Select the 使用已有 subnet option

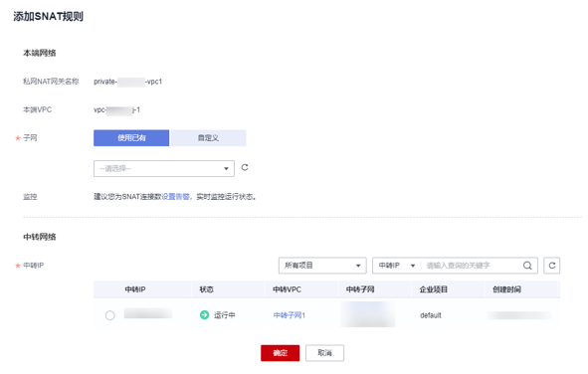pyautogui.click(x=131, y=138)
